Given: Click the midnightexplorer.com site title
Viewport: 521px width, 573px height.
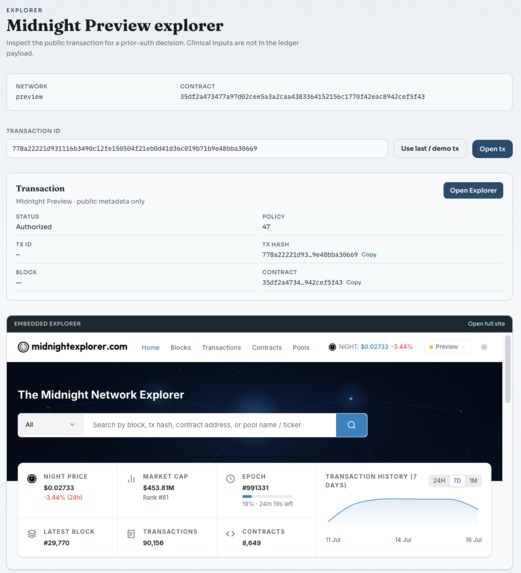Looking at the screenshot, I should pos(79,347).
